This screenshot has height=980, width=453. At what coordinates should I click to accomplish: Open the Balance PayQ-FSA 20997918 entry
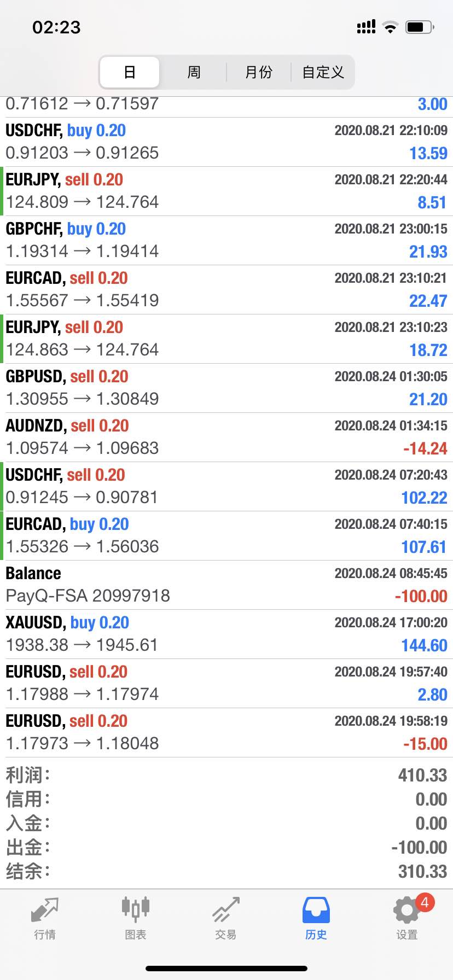pyautogui.click(x=226, y=585)
